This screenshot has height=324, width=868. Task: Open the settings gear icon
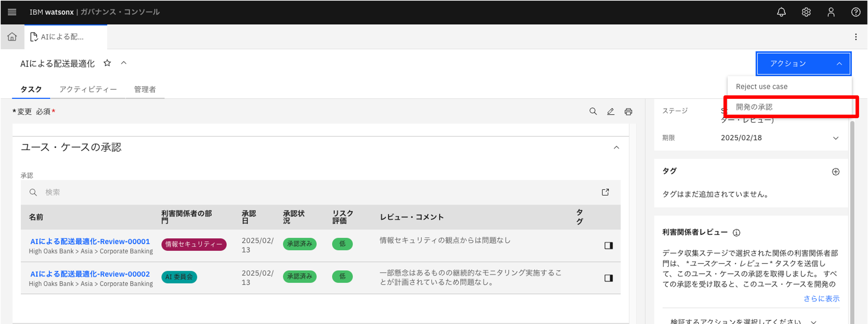(806, 12)
